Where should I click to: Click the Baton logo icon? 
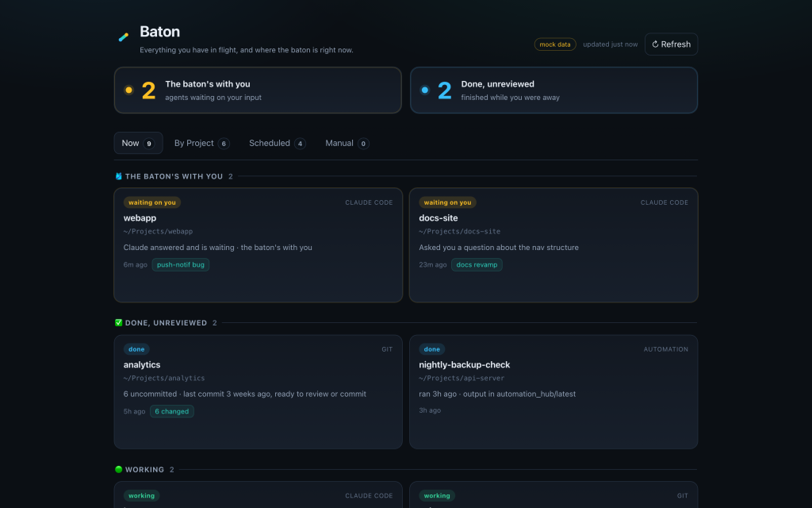[123, 37]
